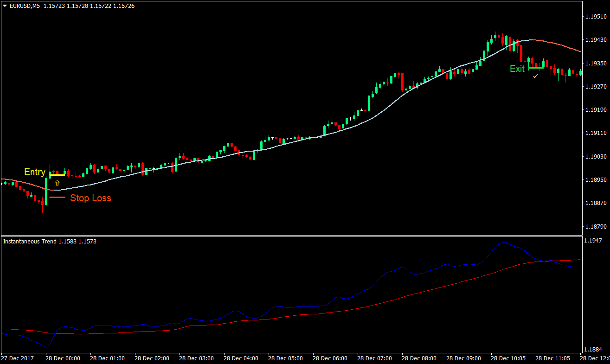The image size is (610, 364).
Task: Click the Instantaneous Trend indicator label
Action: (x=29, y=241)
